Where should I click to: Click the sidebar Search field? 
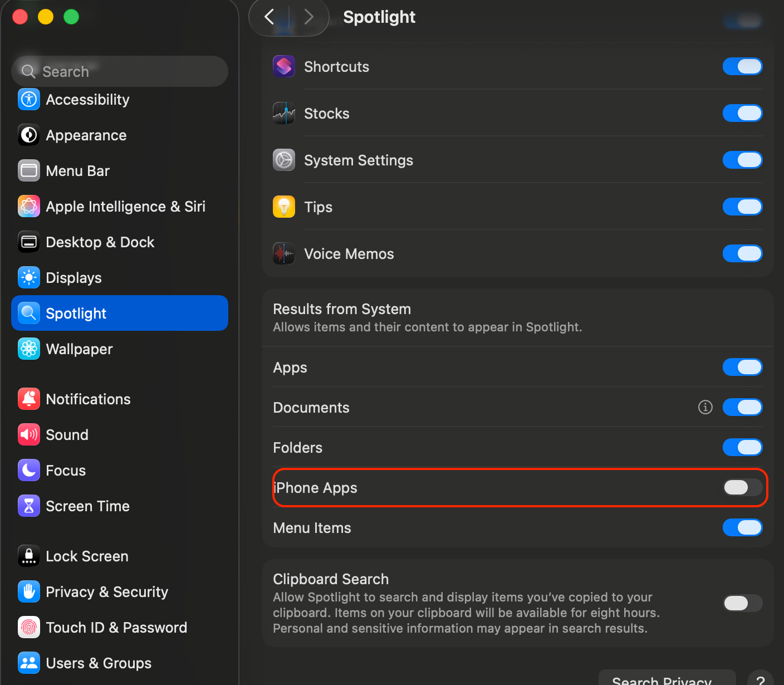tap(120, 72)
